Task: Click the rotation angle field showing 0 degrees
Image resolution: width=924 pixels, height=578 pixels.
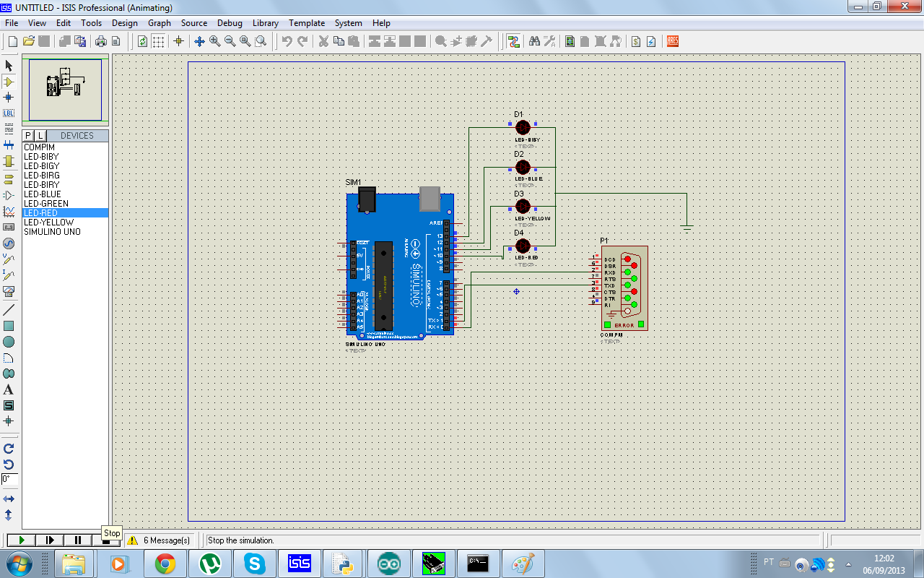Action: [8, 479]
